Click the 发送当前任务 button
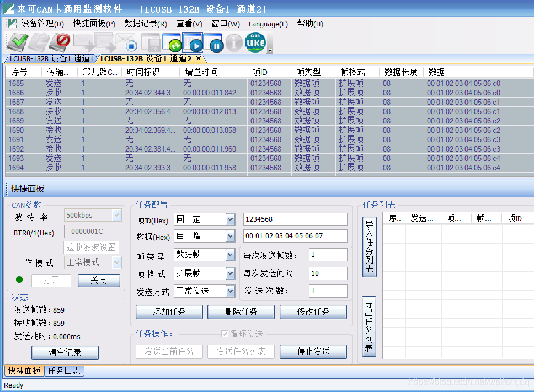 [x=169, y=352]
